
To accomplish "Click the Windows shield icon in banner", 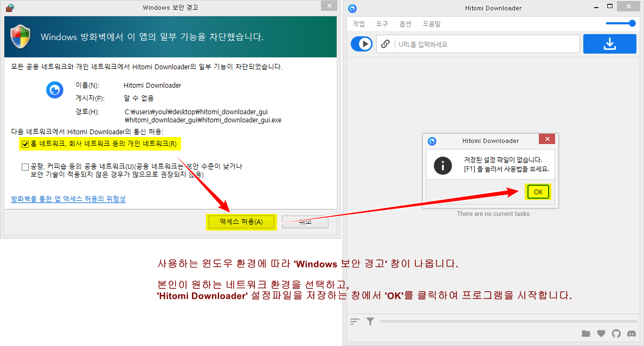I will point(20,36).
